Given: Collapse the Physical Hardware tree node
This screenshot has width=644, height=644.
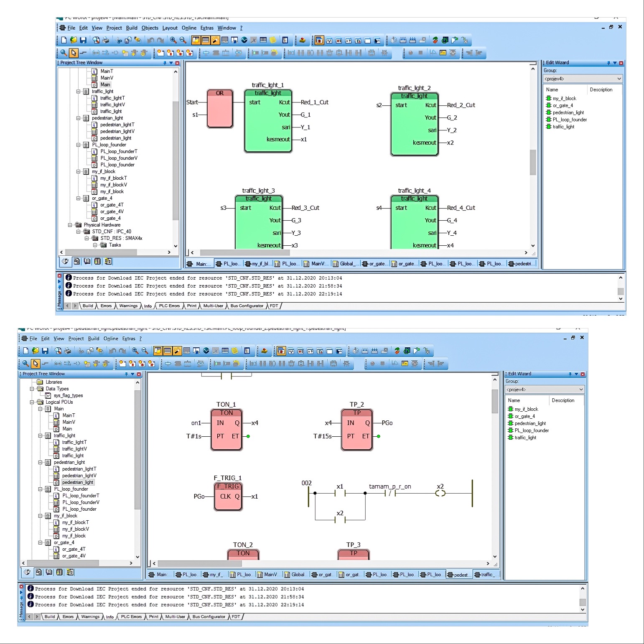Looking at the screenshot, I should [x=70, y=225].
